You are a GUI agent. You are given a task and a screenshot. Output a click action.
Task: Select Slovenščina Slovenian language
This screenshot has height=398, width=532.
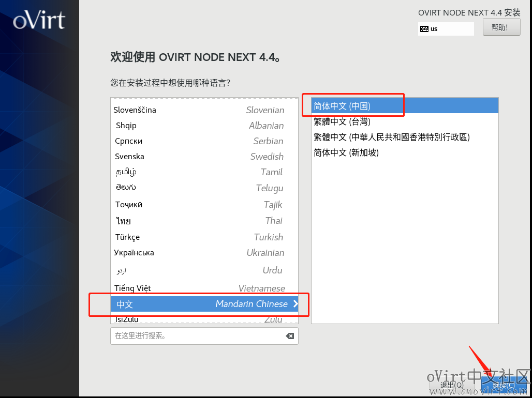(x=204, y=110)
